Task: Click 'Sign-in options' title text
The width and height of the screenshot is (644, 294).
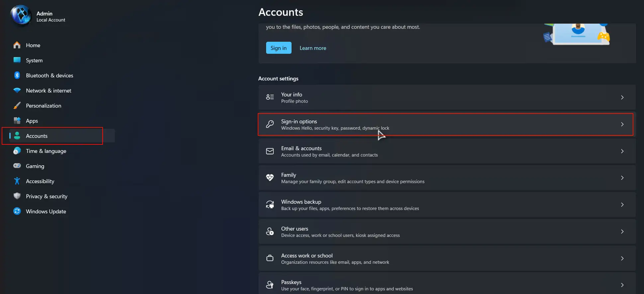Action: pos(299,121)
